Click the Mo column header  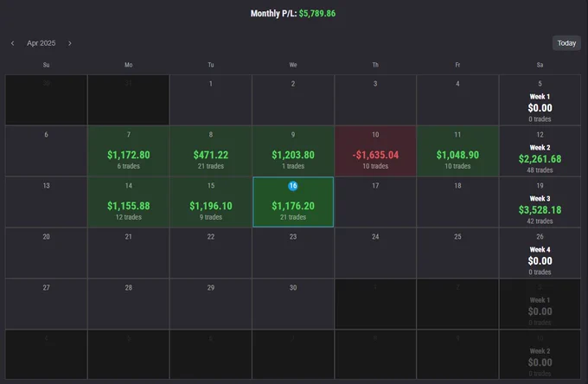pos(128,65)
